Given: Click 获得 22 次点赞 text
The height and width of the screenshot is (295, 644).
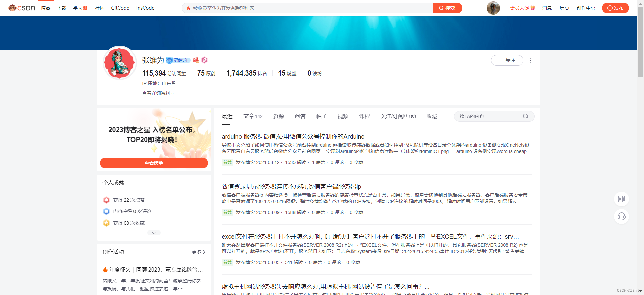Looking at the screenshot, I should click(x=129, y=200).
